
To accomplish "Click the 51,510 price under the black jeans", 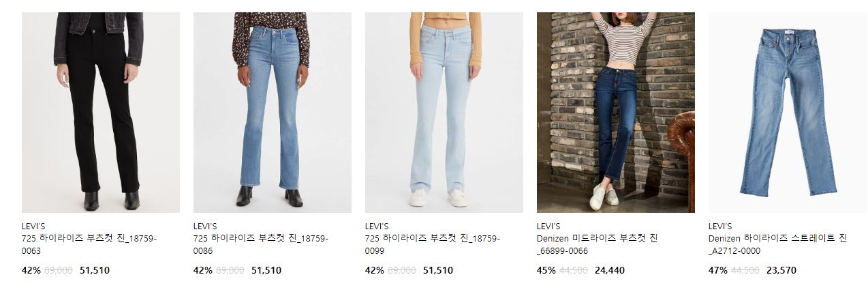I will [95, 271].
